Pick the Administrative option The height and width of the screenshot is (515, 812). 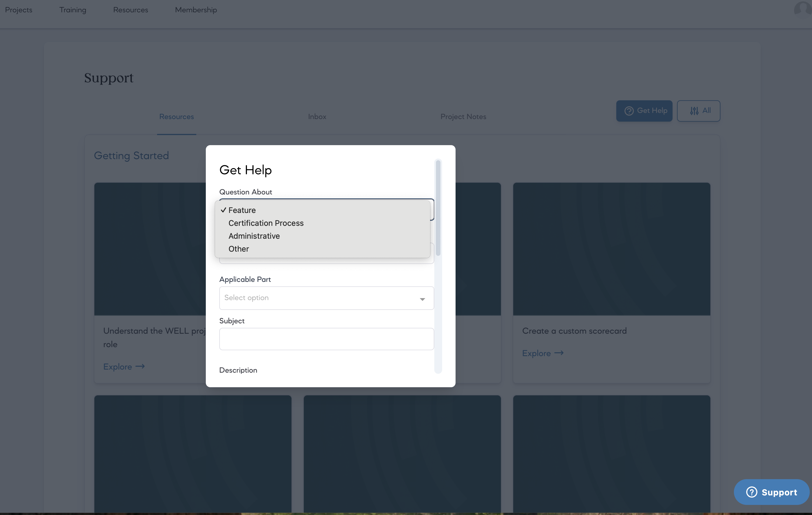point(322,236)
